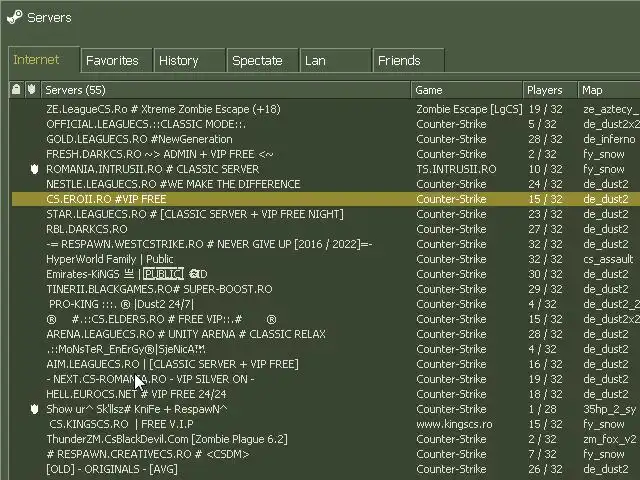Select [OLD] - ORIGINALS - [AVG] server
The height and width of the screenshot is (480, 640).
coord(326,469)
